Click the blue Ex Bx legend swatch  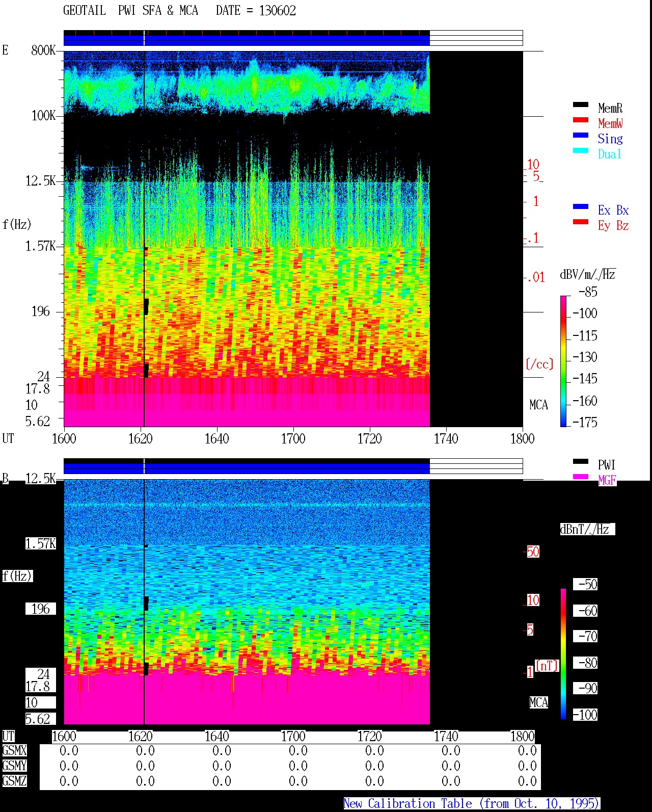point(581,206)
